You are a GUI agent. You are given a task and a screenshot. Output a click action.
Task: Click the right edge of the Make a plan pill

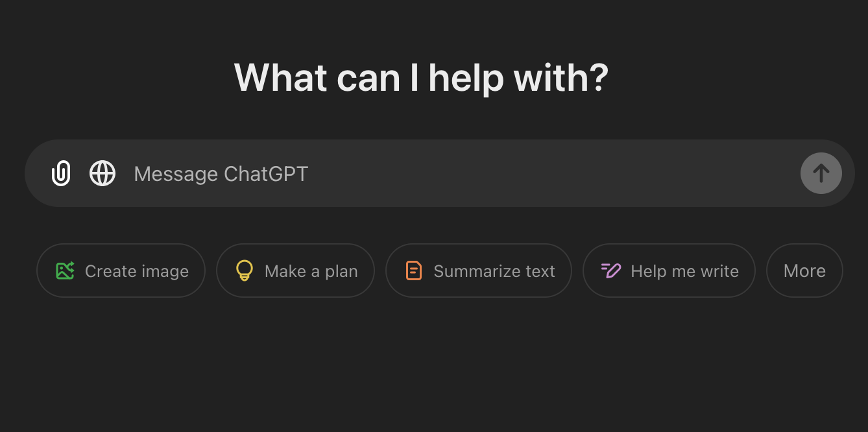pyautogui.click(x=368, y=270)
